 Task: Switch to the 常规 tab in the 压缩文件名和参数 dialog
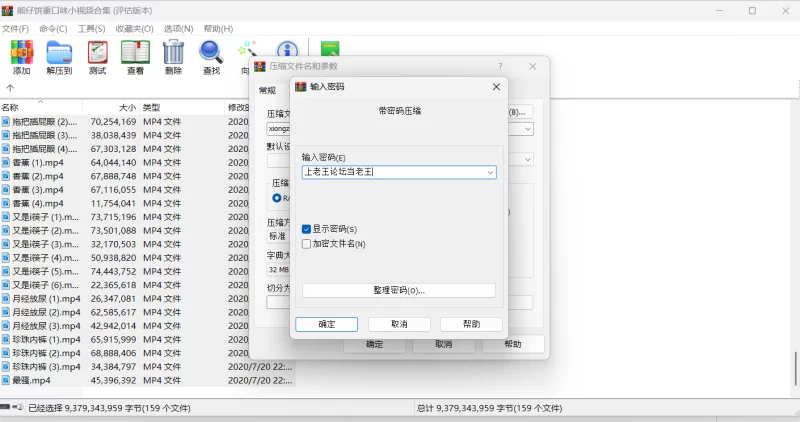point(267,91)
